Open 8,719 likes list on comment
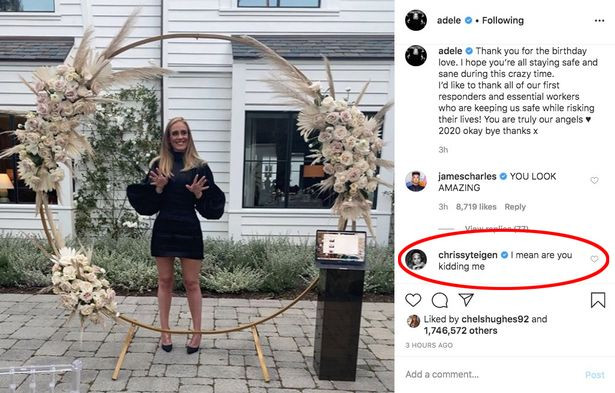Viewport: 615px width, 393px height. [x=476, y=207]
